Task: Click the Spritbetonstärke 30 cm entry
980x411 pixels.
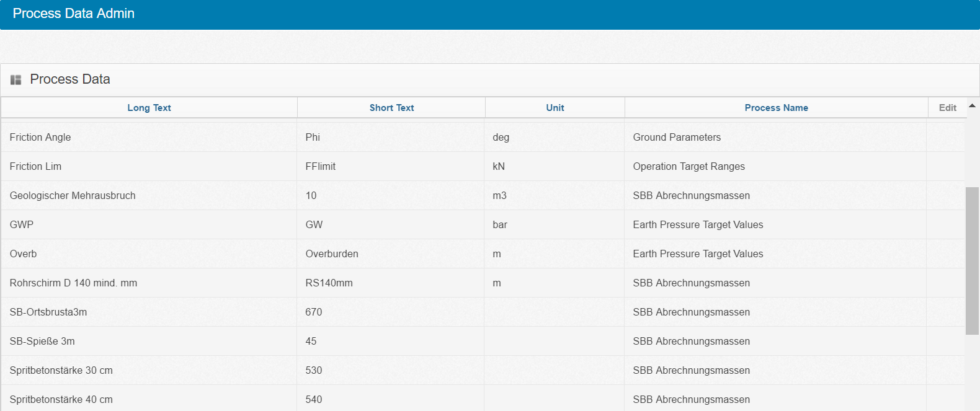Action: pyautogui.click(x=61, y=371)
